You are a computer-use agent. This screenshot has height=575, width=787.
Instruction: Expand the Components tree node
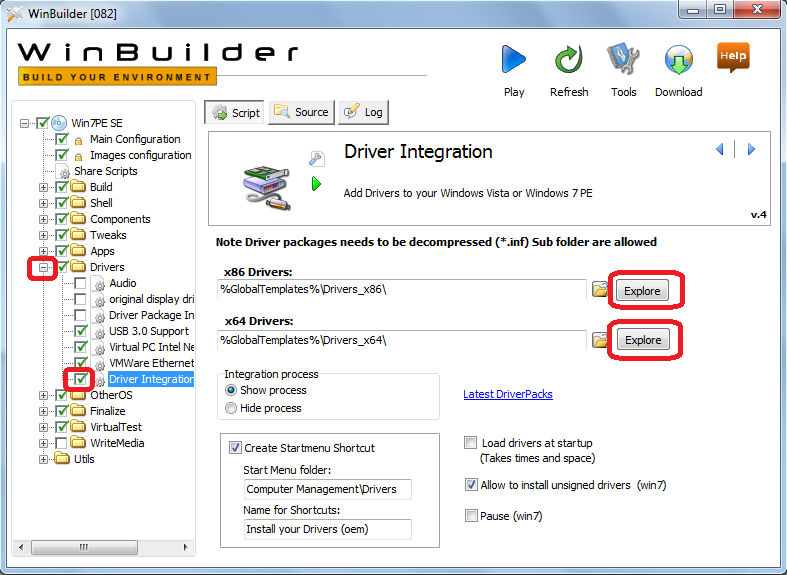point(44,219)
